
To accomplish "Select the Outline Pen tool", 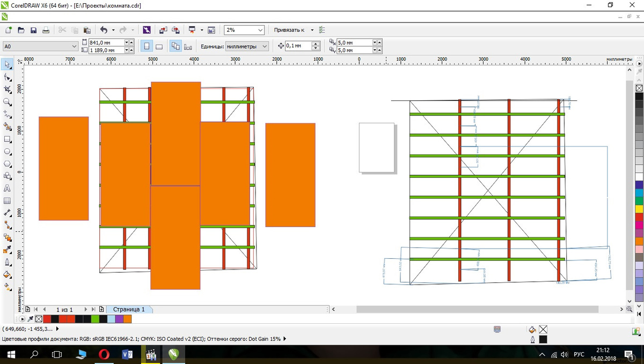I will [x=7, y=262].
